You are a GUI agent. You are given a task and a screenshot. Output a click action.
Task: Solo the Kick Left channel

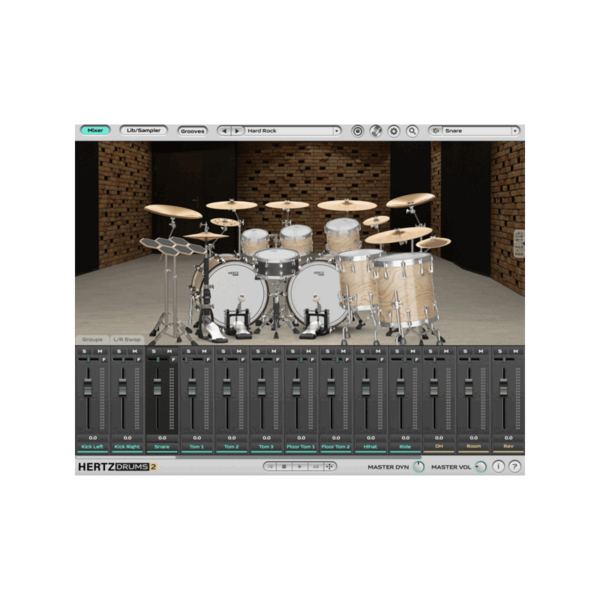[x=84, y=351]
